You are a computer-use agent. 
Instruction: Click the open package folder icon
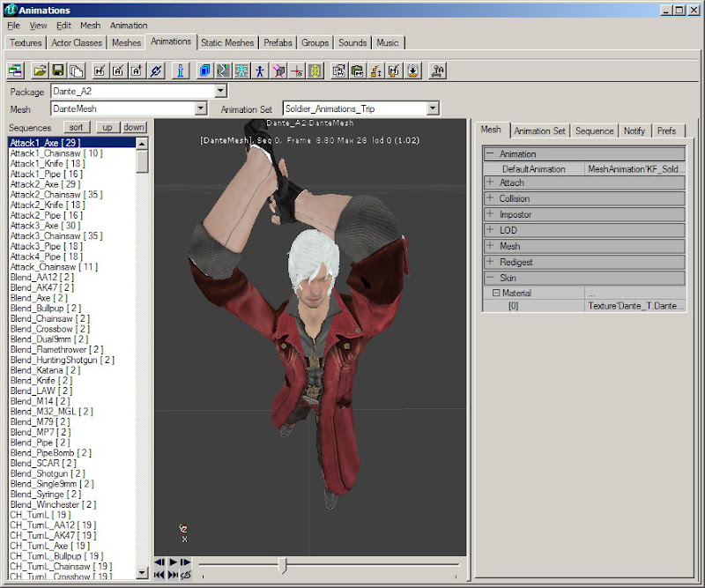40,71
